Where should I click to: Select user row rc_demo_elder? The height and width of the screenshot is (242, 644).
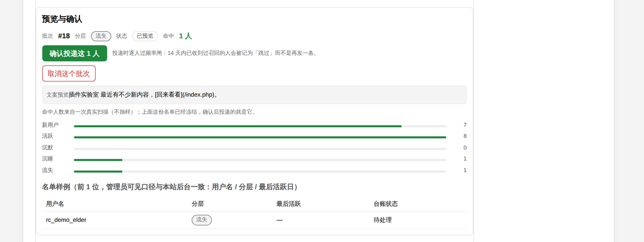(x=255, y=220)
